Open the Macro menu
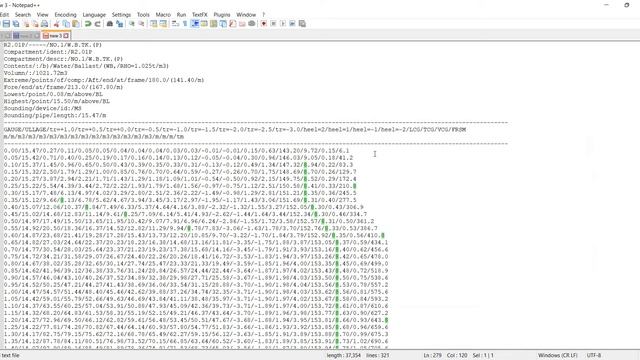 163,15
